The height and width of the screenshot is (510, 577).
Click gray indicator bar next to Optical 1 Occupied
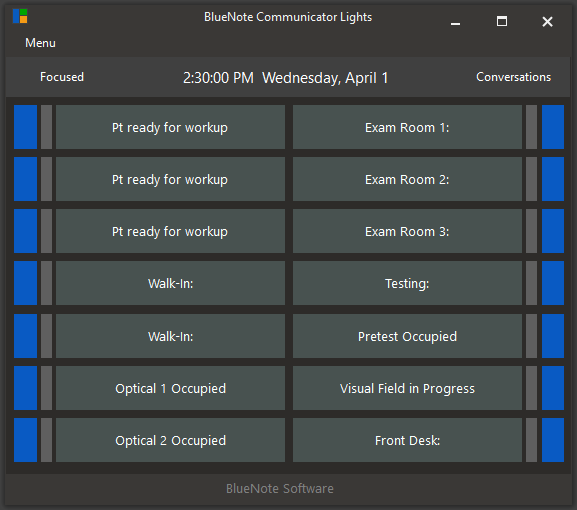[46, 388]
